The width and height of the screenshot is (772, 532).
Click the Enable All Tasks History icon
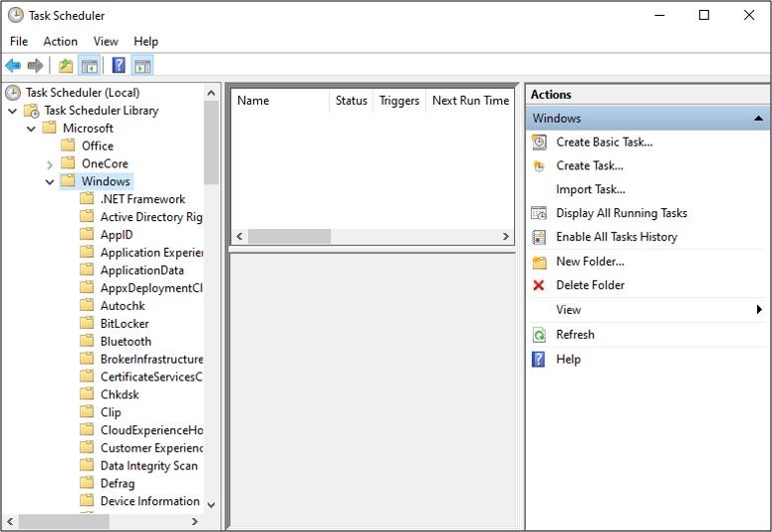coord(539,237)
